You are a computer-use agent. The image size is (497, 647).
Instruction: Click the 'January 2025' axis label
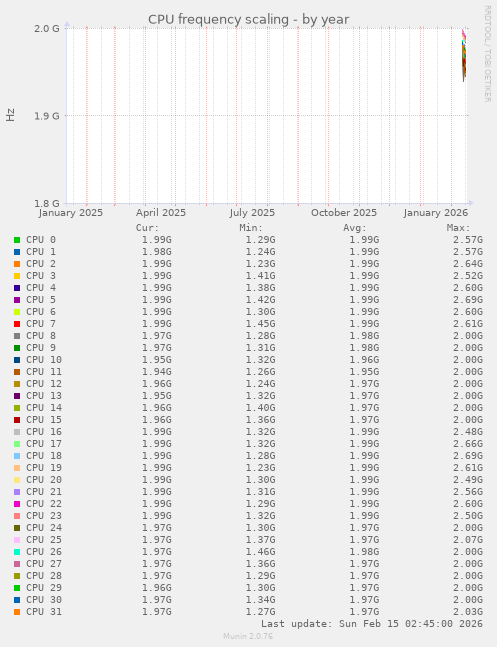point(71,213)
